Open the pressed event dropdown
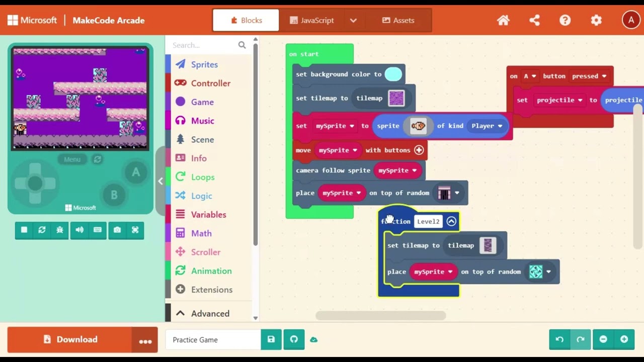This screenshot has width=644, height=362. click(589, 76)
